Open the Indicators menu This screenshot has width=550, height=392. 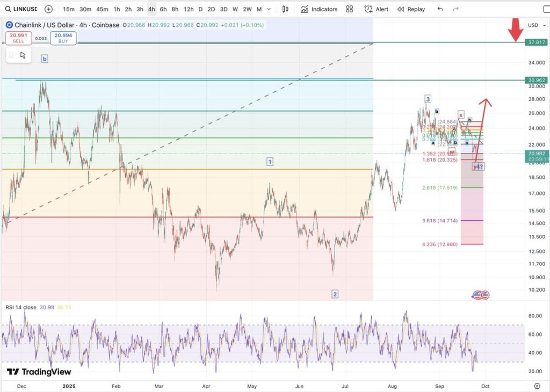coord(319,9)
